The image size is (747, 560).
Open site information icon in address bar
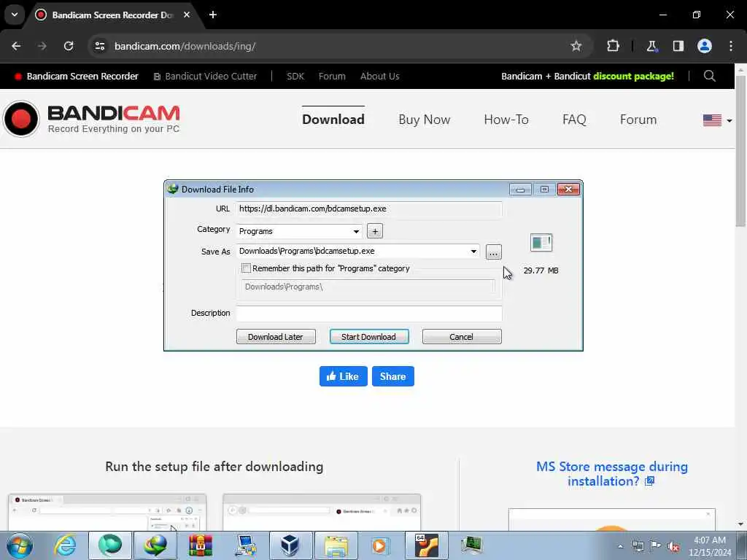click(99, 46)
